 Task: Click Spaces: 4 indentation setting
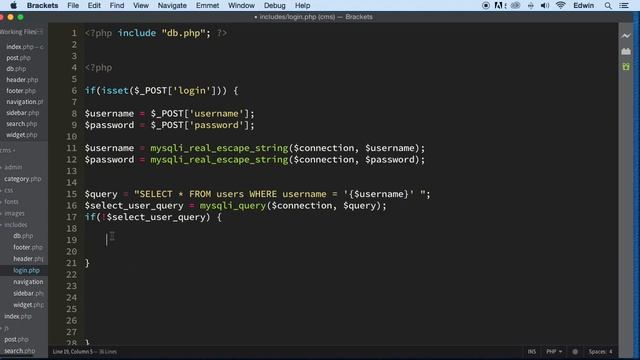click(x=600, y=351)
